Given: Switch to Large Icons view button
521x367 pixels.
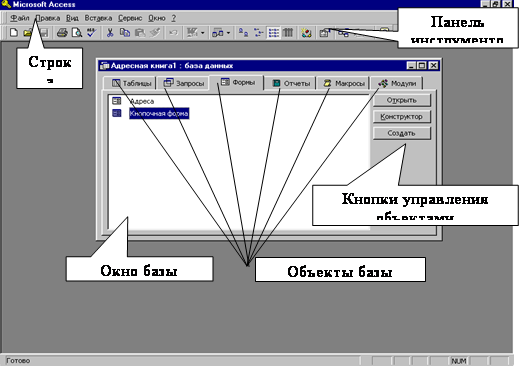Looking at the screenshot, I should [243, 33].
